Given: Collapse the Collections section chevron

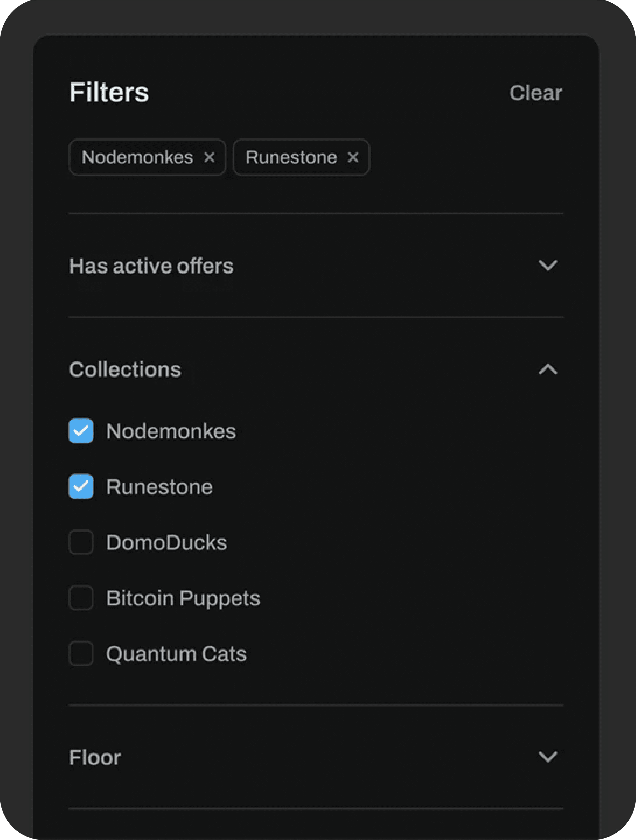Looking at the screenshot, I should click(x=548, y=369).
